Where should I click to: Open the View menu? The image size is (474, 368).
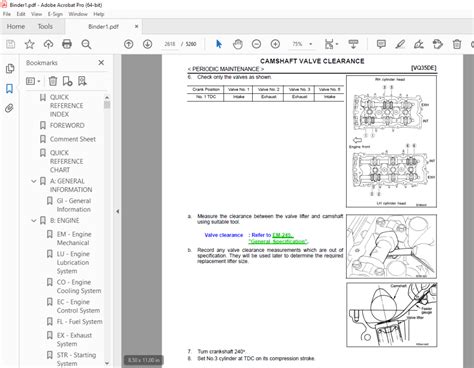point(36,14)
